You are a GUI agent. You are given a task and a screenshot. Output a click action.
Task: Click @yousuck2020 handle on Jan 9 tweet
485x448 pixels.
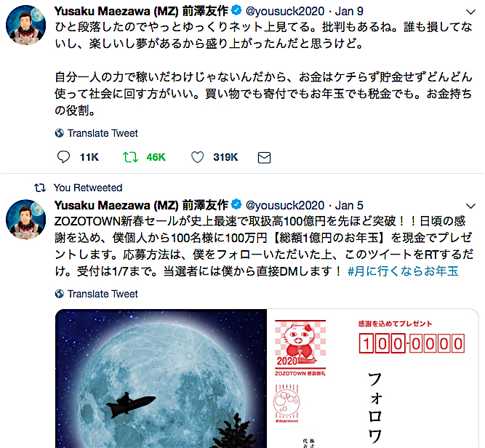click(x=285, y=12)
